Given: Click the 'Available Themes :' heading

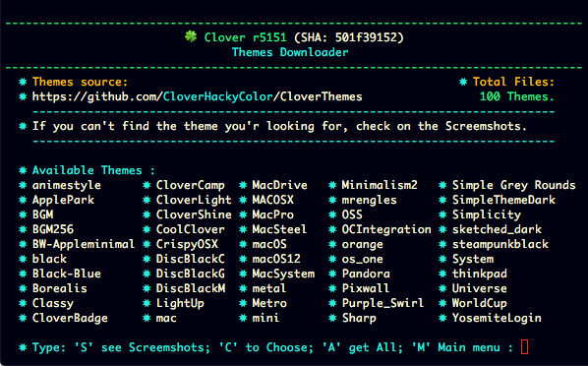Looking at the screenshot, I should coord(93,170).
